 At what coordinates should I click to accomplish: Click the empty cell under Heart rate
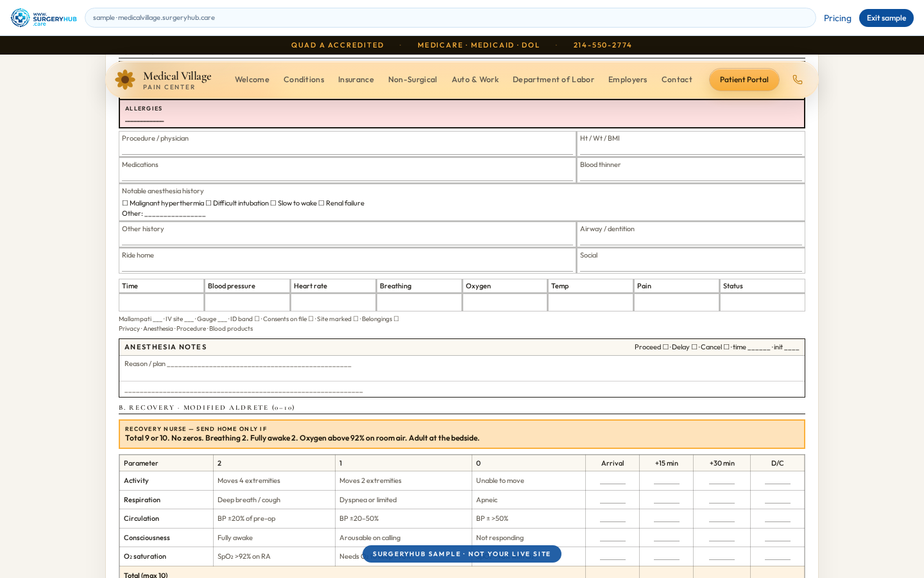334,302
